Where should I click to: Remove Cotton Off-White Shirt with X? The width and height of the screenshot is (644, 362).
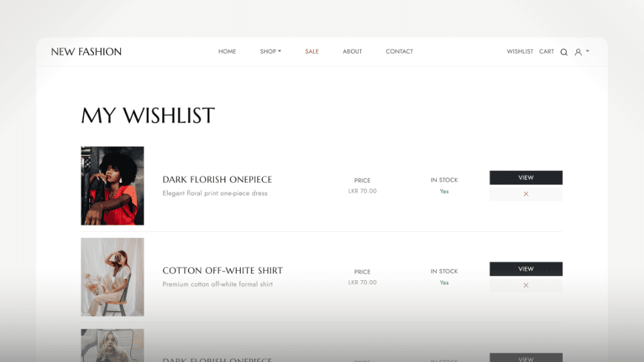click(526, 286)
